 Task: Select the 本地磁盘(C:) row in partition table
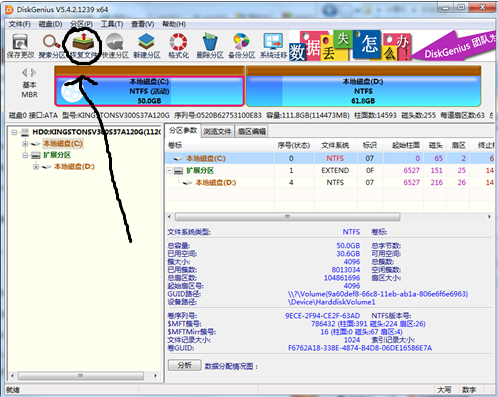[329, 158]
